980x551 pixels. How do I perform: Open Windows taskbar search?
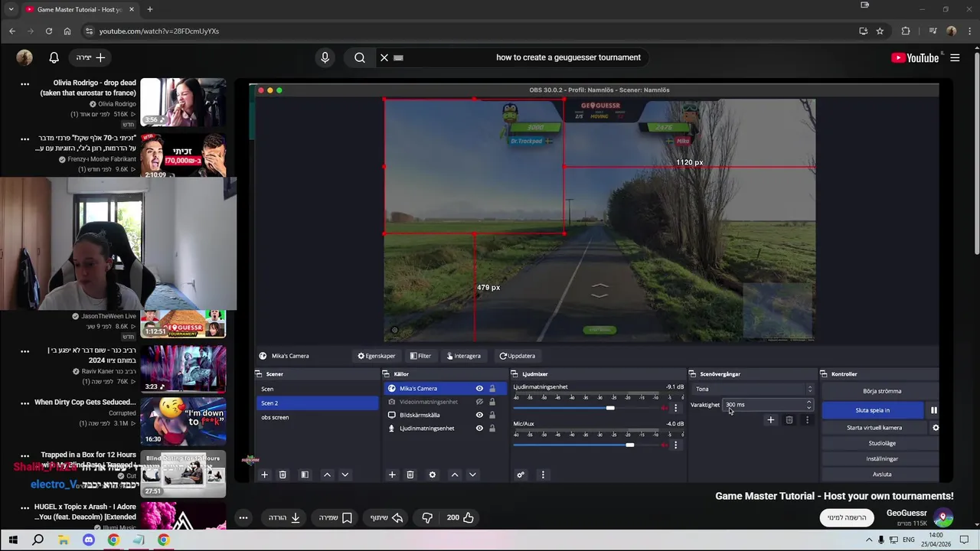click(38, 540)
